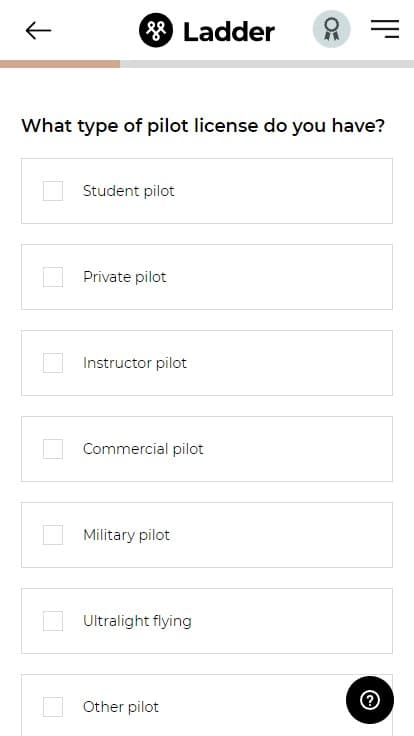Select the Commercial pilot checkbox
414x736 pixels.
click(x=53, y=449)
